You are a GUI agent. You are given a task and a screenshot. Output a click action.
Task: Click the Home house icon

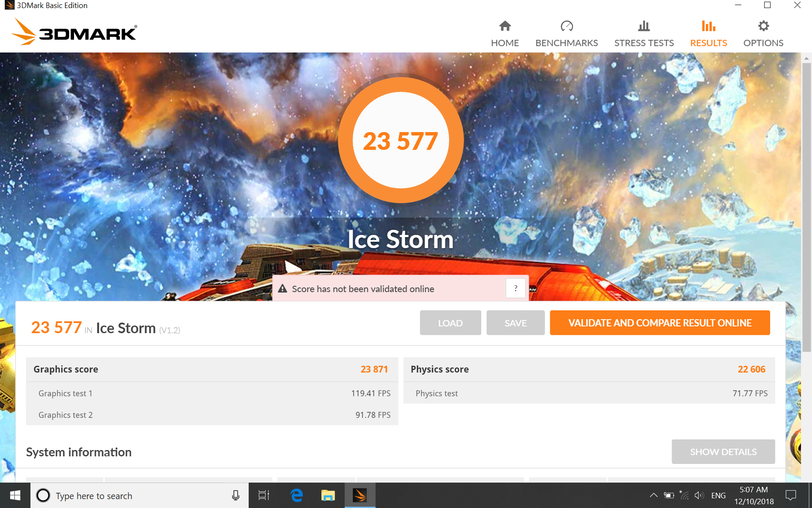tap(505, 26)
